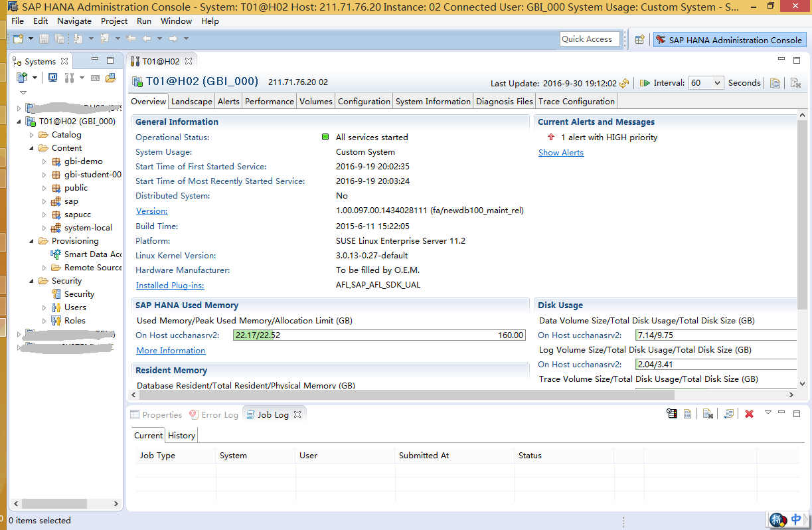Click the Open Perspective icon
The image size is (812, 530).
639,40
